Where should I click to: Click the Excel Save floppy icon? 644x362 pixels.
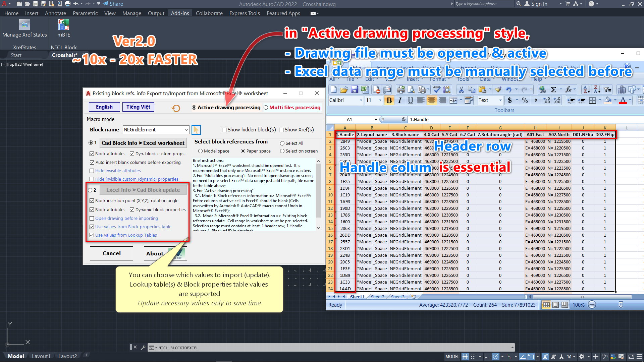coord(355,89)
